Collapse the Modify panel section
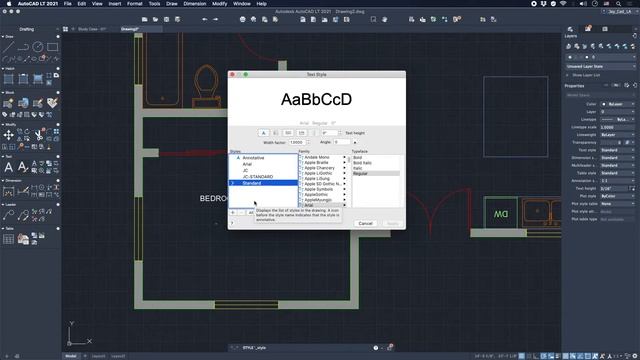This screenshot has width=640, height=360. pos(3,124)
